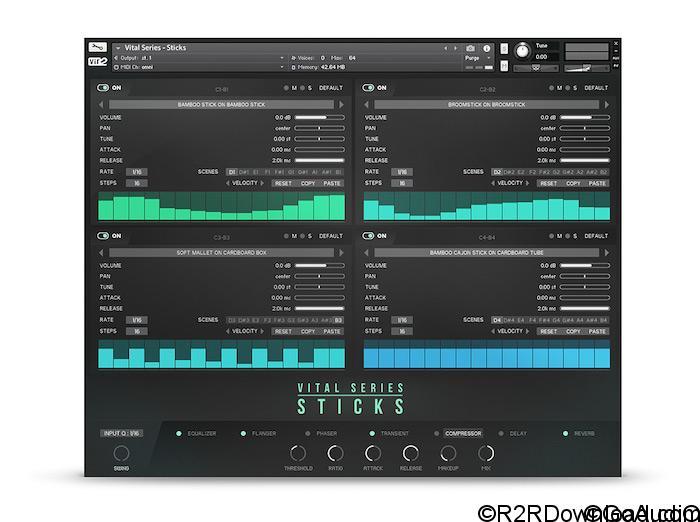The width and height of the screenshot is (700, 522).
Task: Paste pattern into C3-B3 sequencer
Action: tap(332, 331)
